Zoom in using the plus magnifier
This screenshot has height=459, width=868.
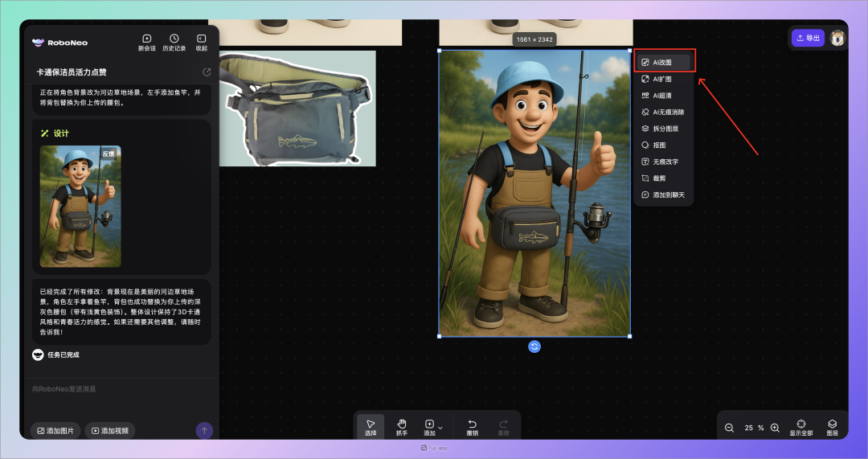point(775,428)
